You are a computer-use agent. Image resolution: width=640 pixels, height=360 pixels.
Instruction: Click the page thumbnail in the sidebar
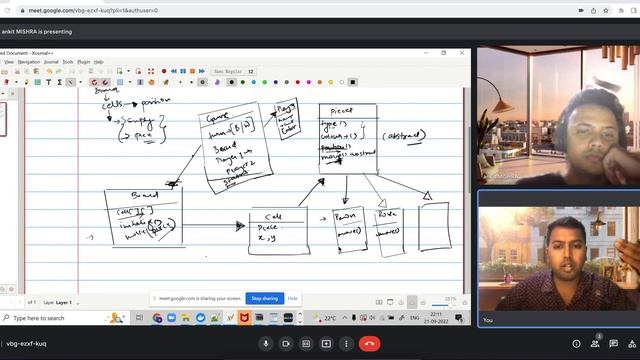[2, 119]
